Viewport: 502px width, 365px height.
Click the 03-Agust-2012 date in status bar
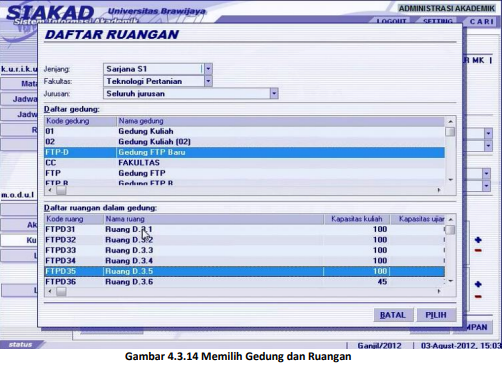point(461,346)
